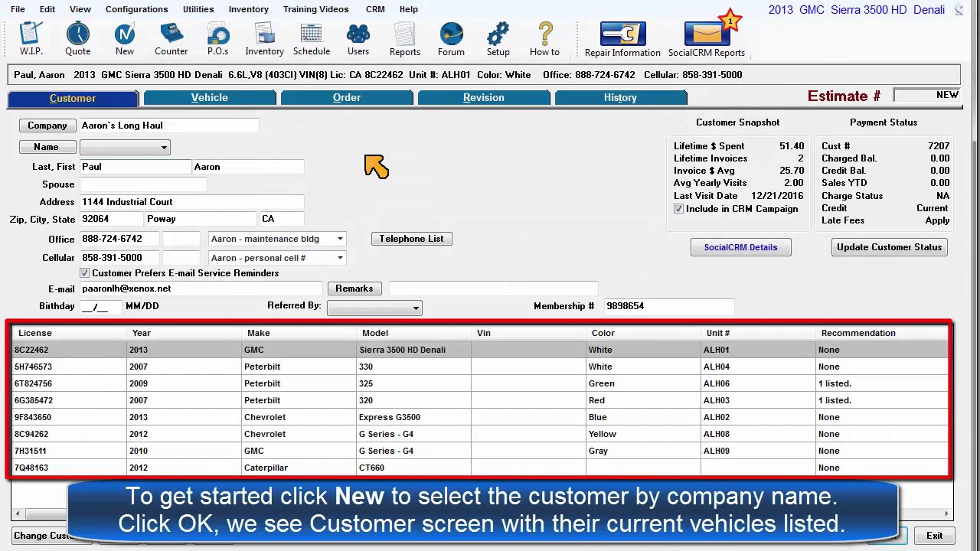Open the Counter cash register icon
The width and height of the screenshot is (980, 551).
171,38
